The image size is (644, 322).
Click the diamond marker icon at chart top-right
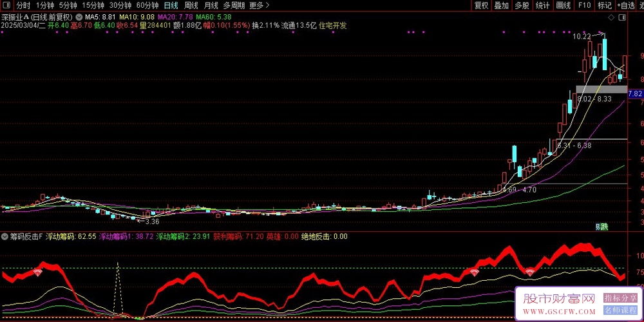click(612, 17)
